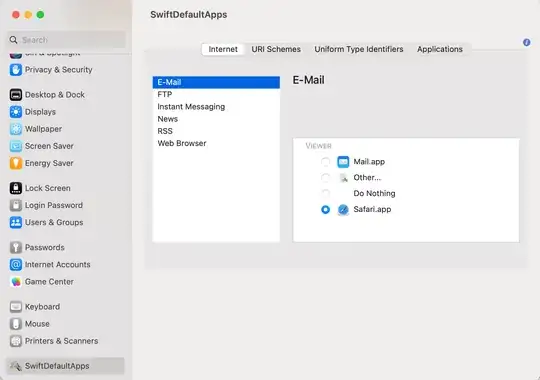This screenshot has height=380, width=540.
Task: Open the Passwords key icon
Action: click(x=16, y=247)
